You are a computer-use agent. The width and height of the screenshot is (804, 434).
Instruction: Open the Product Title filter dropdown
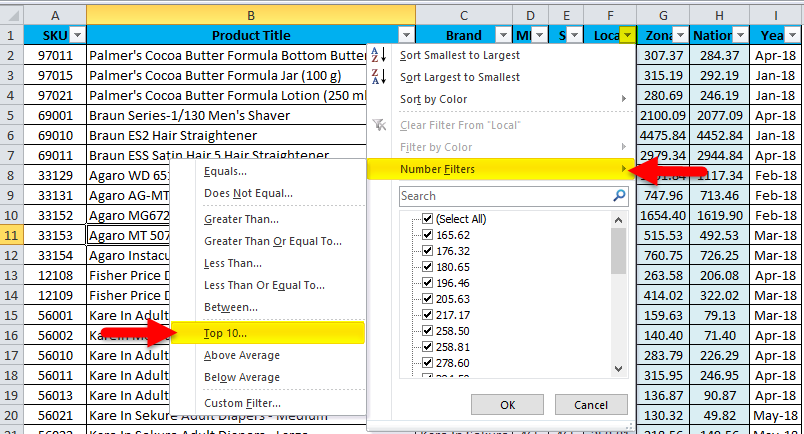point(406,35)
